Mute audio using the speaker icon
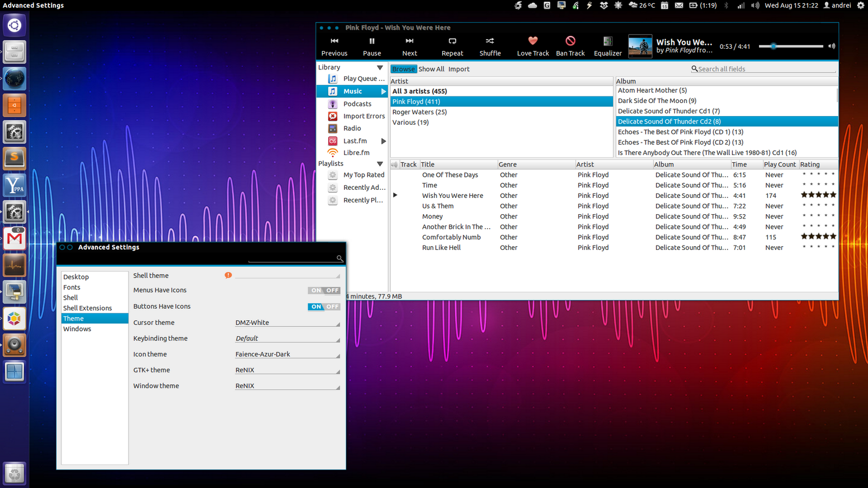This screenshot has width=868, height=488. [x=832, y=46]
